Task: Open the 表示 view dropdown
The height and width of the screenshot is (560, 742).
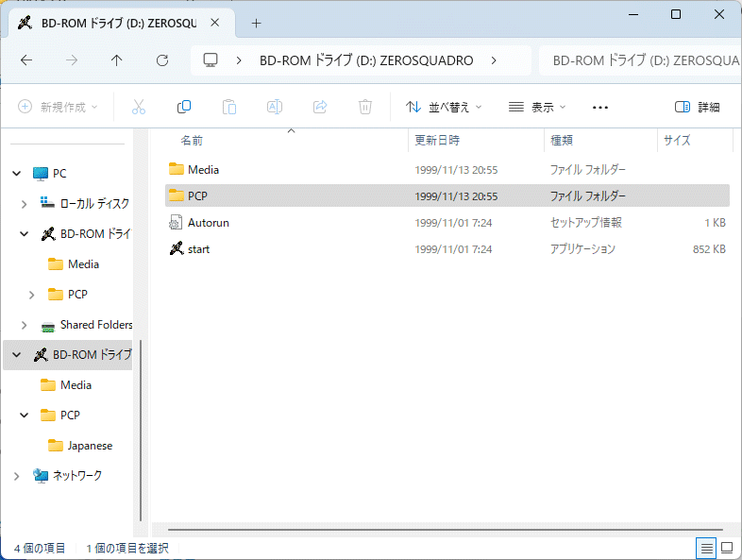Action: [537, 107]
